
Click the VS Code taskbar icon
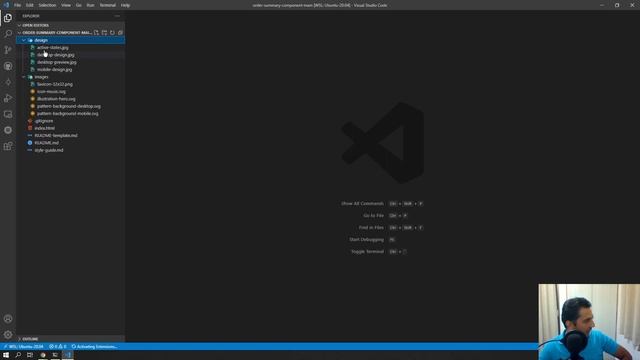pyautogui.click(x=68, y=355)
